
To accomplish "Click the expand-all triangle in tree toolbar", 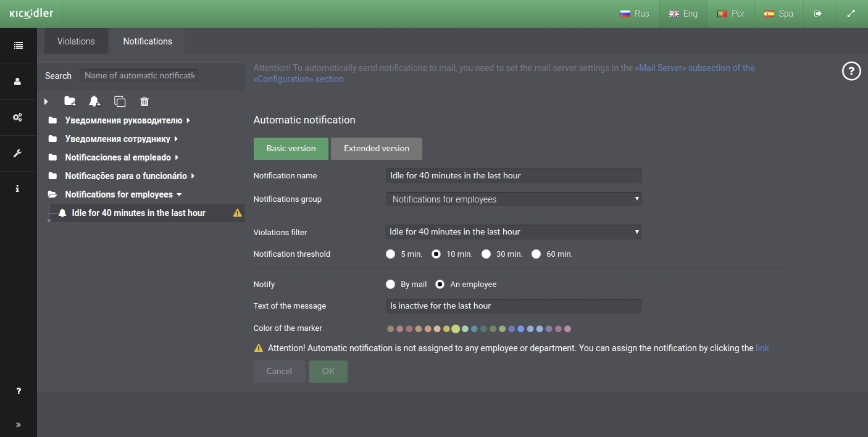I will pos(46,101).
